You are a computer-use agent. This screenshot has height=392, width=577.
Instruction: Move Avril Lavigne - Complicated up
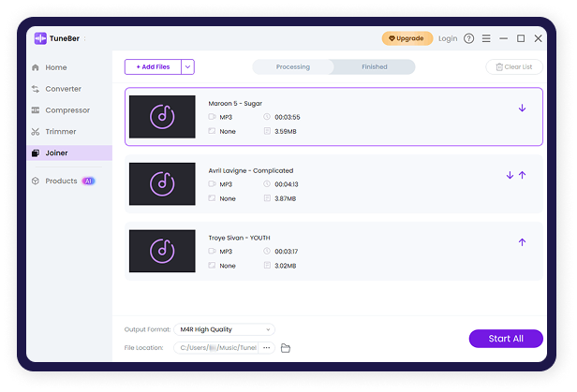pyautogui.click(x=522, y=175)
